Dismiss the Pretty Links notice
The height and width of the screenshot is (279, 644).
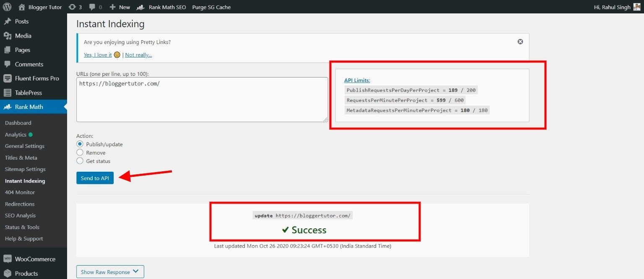coord(520,42)
